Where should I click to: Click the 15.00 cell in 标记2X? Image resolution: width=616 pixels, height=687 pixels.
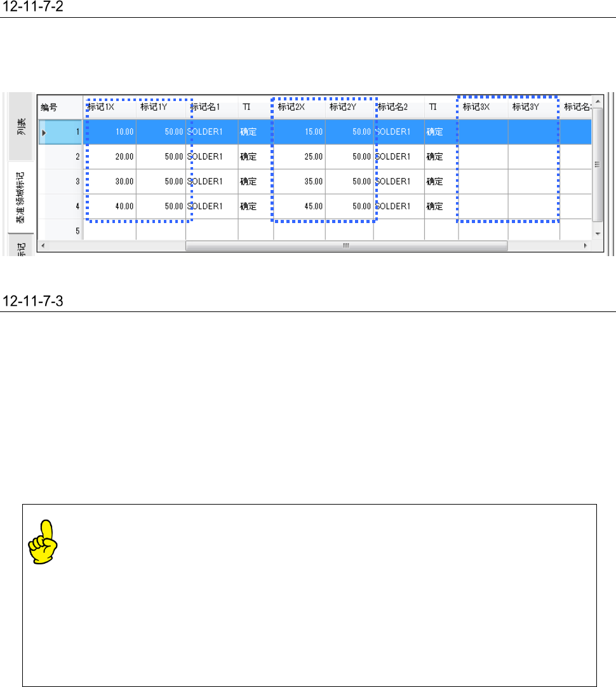(x=300, y=132)
